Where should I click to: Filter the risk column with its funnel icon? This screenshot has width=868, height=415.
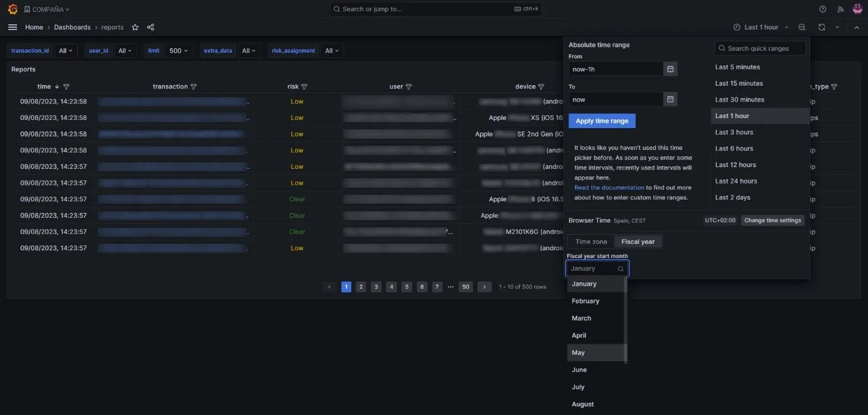coord(304,87)
